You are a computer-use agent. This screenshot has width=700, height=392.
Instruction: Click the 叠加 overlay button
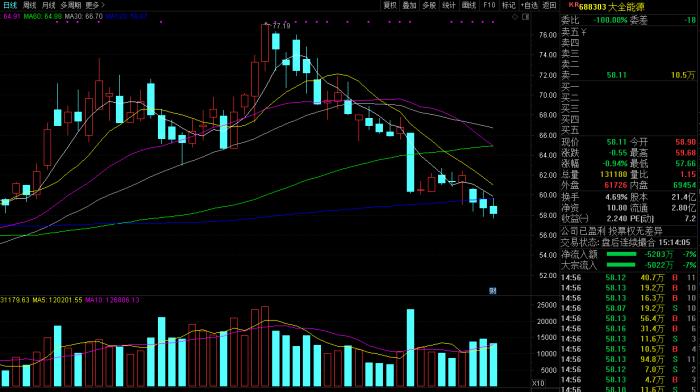[x=409, y=5]
